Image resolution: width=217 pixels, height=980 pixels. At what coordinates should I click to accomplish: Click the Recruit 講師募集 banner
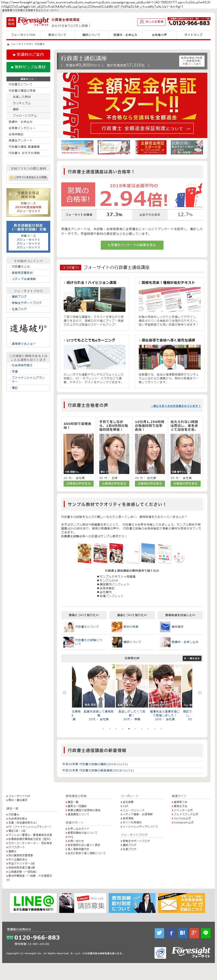point(83,903)
